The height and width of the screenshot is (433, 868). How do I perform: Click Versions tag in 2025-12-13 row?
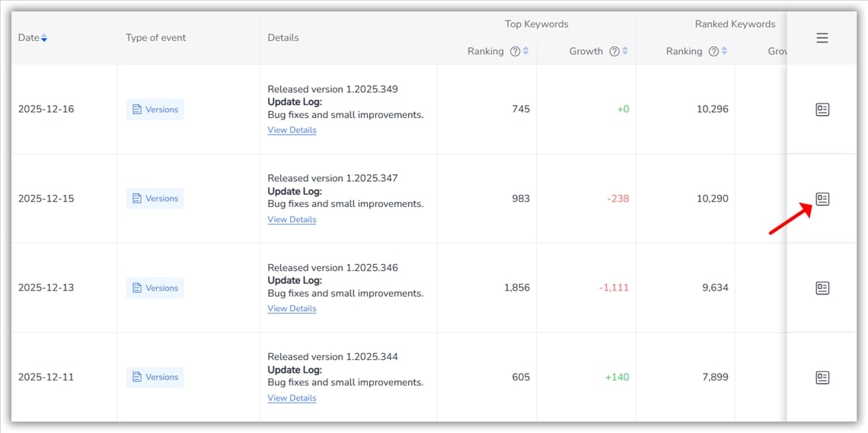pos(155,288)
